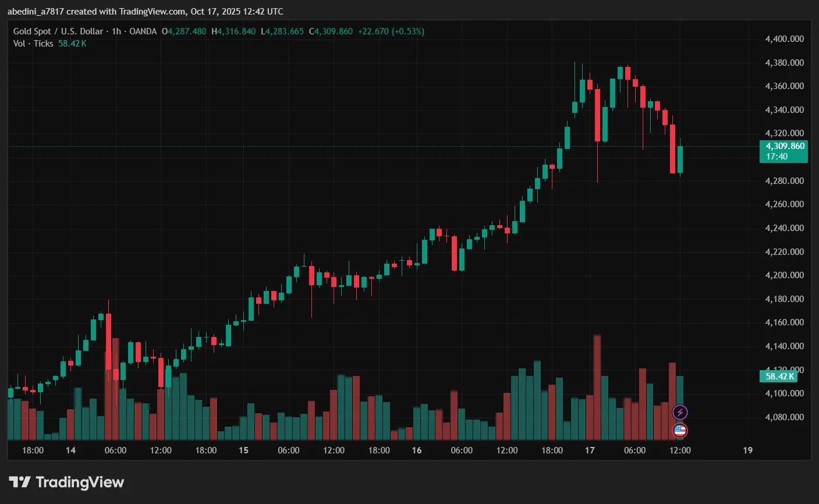
Task: Click the Vol · Ticks indicator label
Action: coord(33,44)
